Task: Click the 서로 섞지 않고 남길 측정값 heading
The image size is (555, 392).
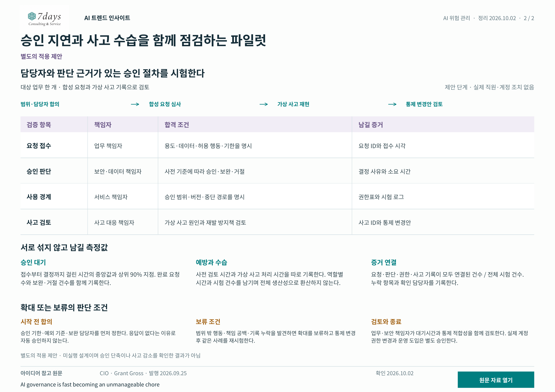Action: tap(64, 247)
